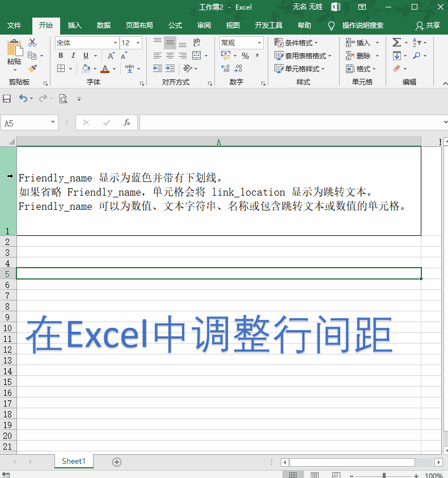Open Print Preview icon in quick access
This screenshot has height=478, width=448.
pyautogui.click(x=63, y=99)
